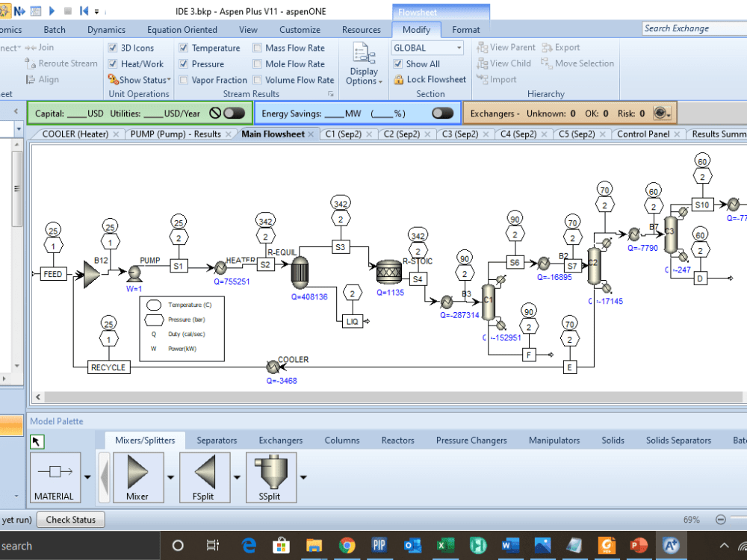Toggle the Energy Savings switch
The height and width of the screenshot is (560, 747).
[x=440, y=113]
